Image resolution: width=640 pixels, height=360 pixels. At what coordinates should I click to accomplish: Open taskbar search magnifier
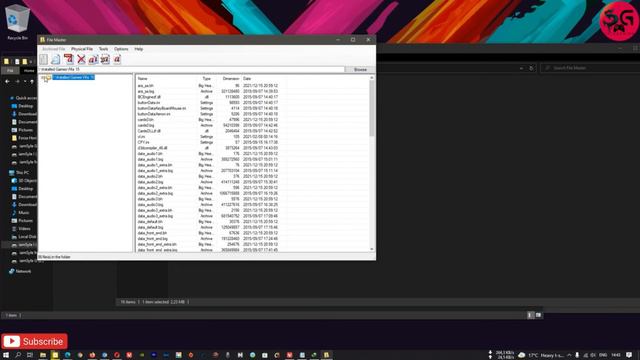[18, 355]
